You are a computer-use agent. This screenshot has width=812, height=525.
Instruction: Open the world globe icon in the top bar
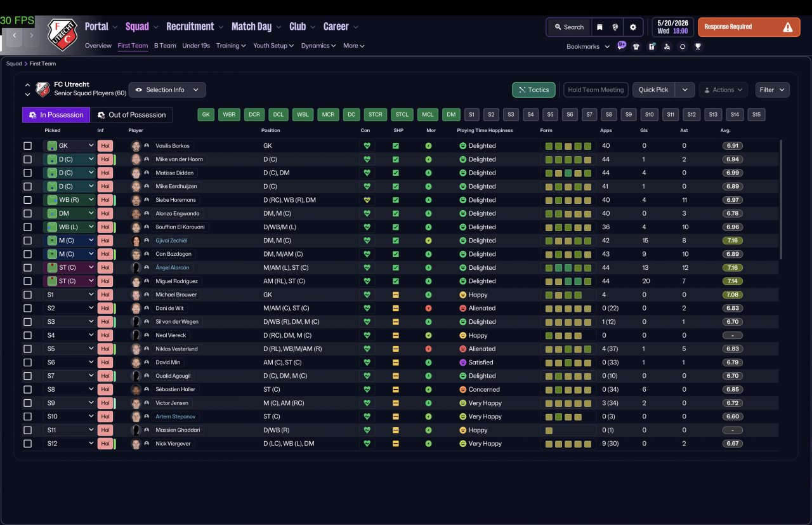pos(615,27)
